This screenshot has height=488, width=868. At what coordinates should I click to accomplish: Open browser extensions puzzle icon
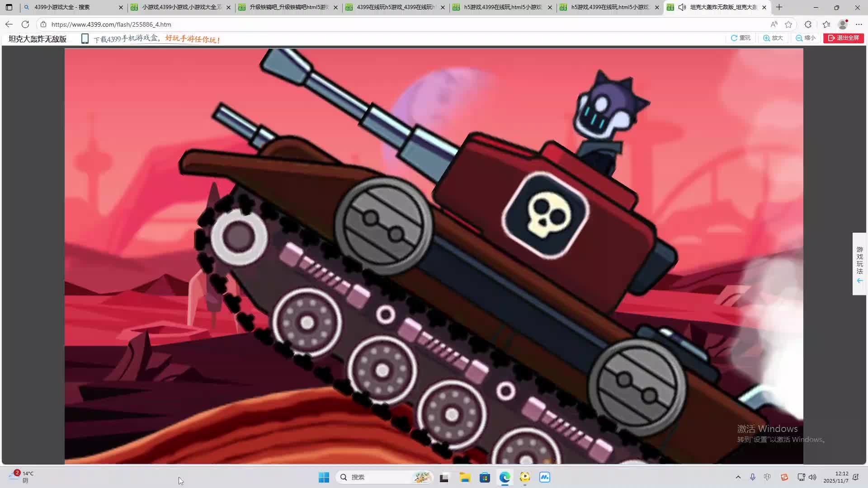808,24
